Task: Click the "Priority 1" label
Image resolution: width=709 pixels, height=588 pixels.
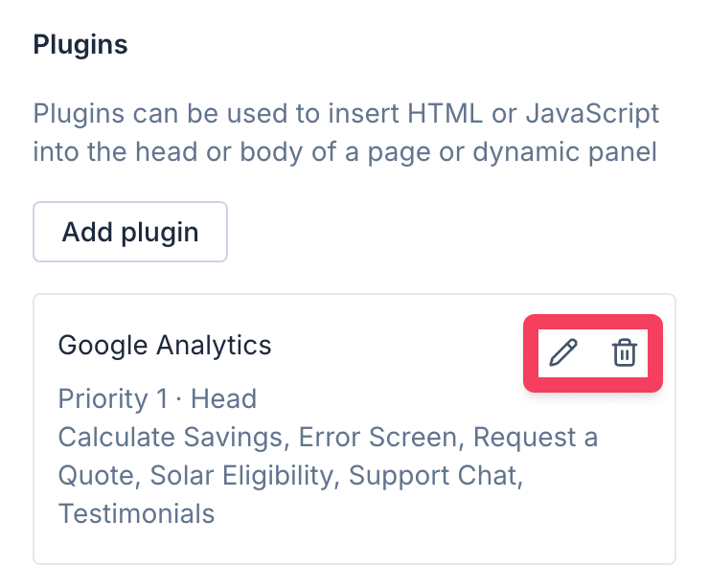Action: coord(103,398)
